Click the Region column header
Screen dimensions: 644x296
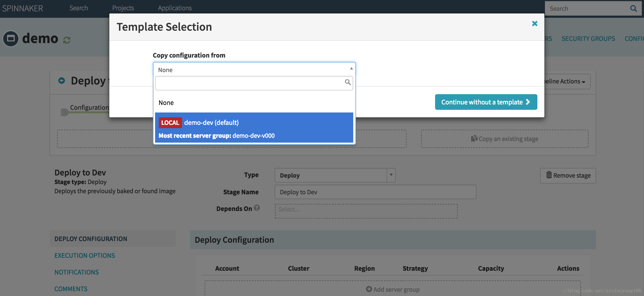coord(365,268)
